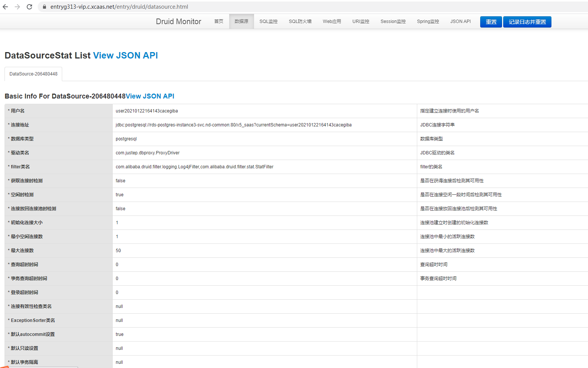Viewport: 588px width, 368px height.
Task: Click the 连接放回连接池时检测 row label
Action: [33, 209]
